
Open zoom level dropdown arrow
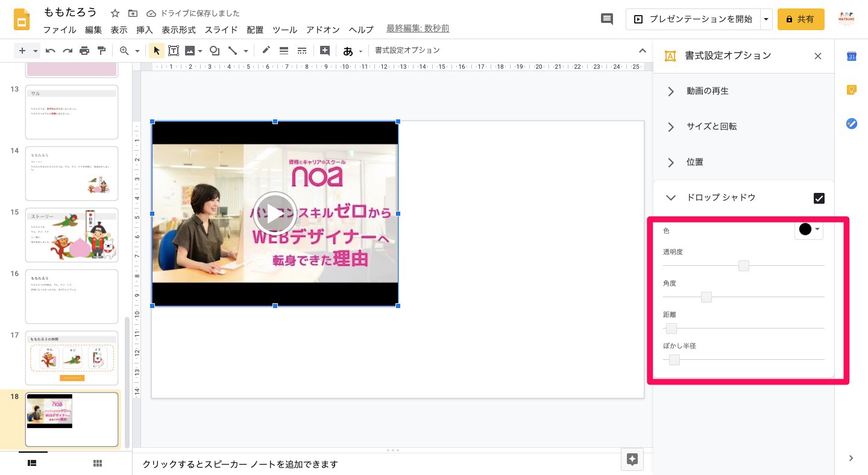coord(137,51)
